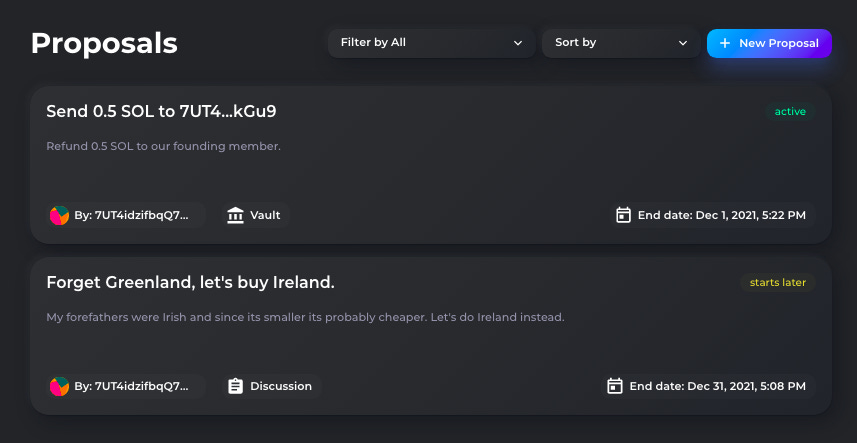Open the Sort by dropdown
The image size is (857, 443).
[x=621, y=43]
